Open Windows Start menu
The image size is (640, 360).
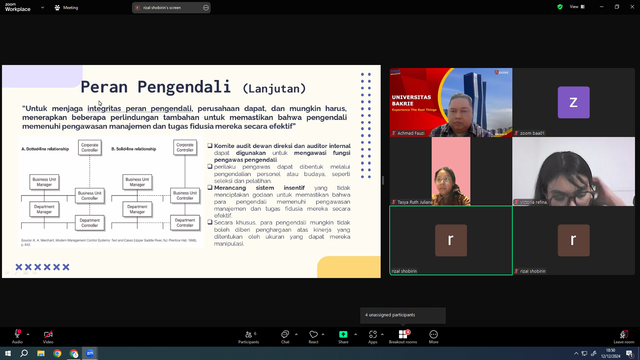tap(8, 353)
